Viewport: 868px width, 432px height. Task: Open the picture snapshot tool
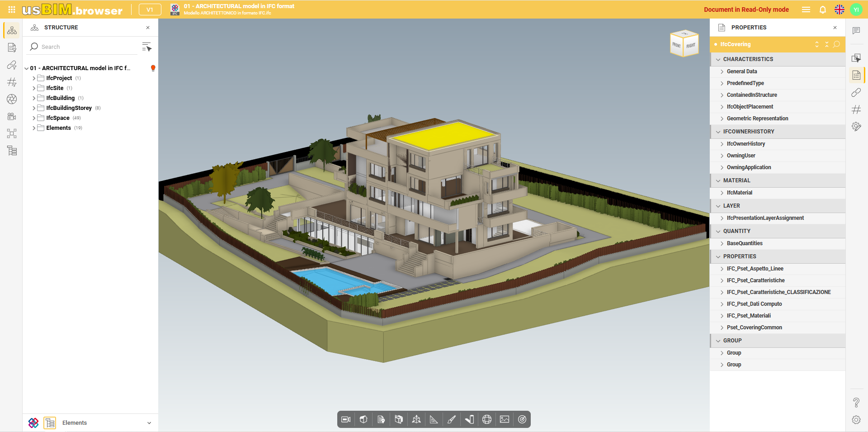[505, 419]
